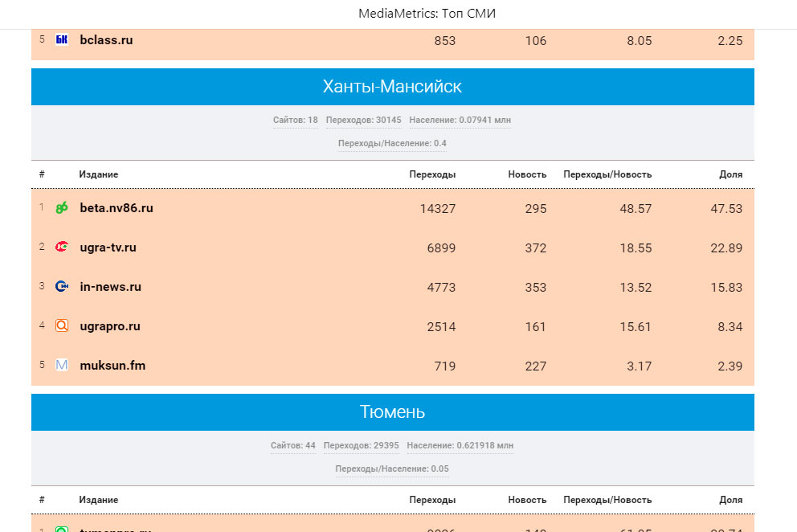Open the ugra-tv.ru link
Screen dimensions: 797x532
pos(108,248)
